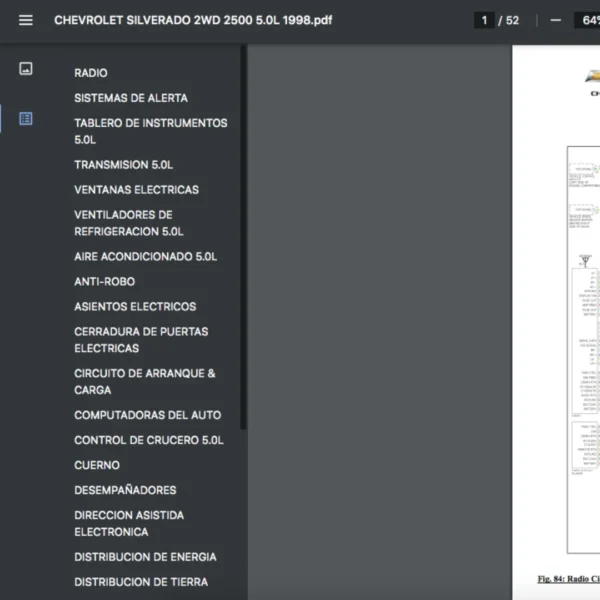Image resolution: width=600 pixels, height=600 pixels.
Task: Open ASIENTOS ELECTRICOS outline item
Action: (135, 307)
